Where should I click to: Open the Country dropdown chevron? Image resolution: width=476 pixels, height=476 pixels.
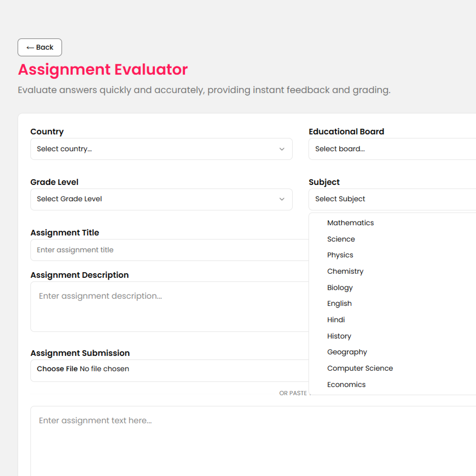point(282,149)
